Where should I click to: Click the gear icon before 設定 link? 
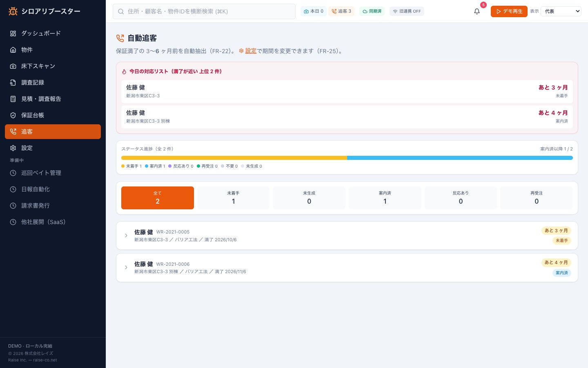click(x=241, y=51)
